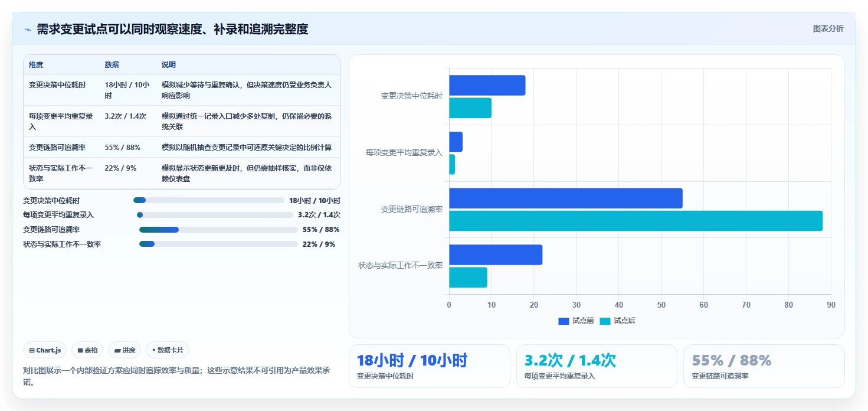The image size is (868, 411).
Task: Click the 维度 table column header
Action: [36, 65]
